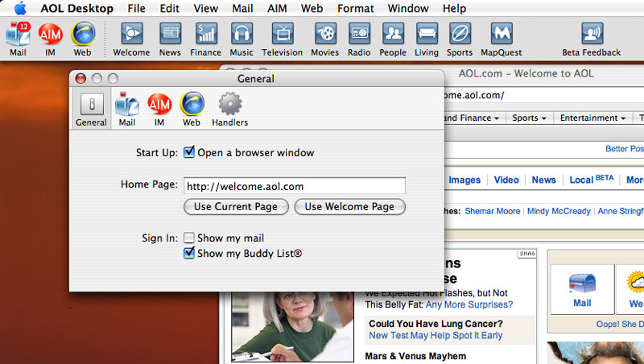644x364 pixels.
Task: Disable Open a browser window checkbox
Action: pos(189,152)
